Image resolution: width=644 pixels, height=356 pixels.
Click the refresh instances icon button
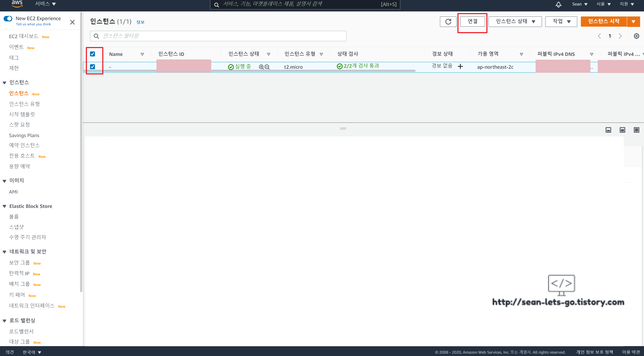coord(448,21)
